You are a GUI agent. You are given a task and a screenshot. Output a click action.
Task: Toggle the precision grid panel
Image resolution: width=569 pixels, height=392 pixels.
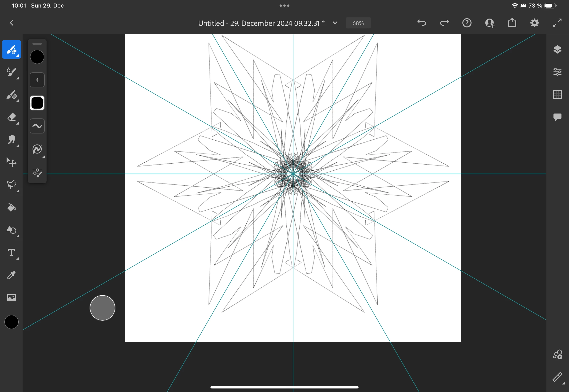click(557, 94)
